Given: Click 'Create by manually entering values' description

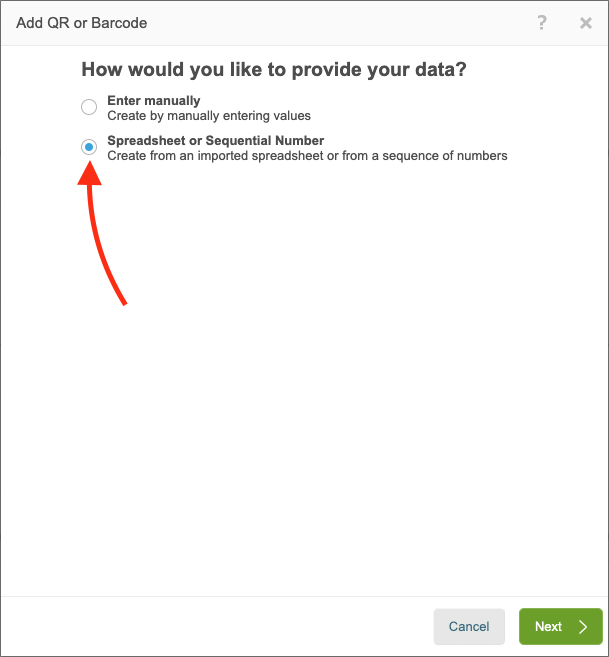Looking at the screenshot, I should point(209,116).
